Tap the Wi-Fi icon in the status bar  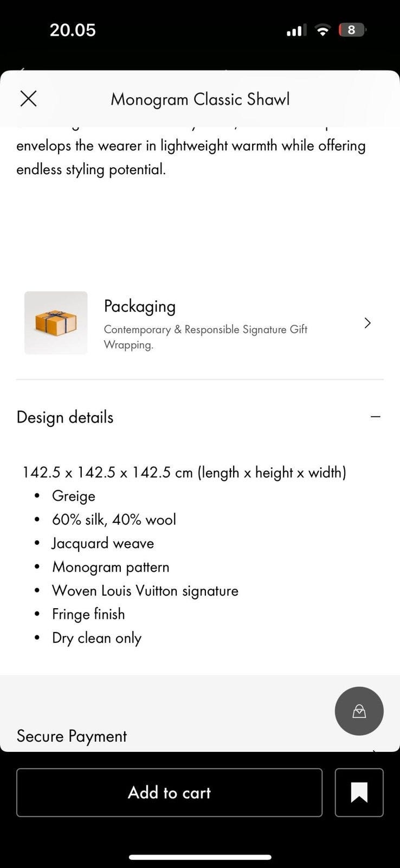coord(322,30)
